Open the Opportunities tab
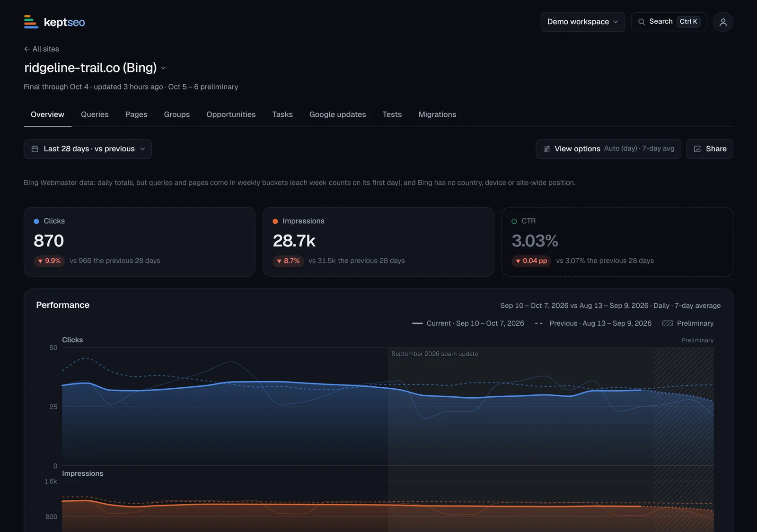 (231, 114)
